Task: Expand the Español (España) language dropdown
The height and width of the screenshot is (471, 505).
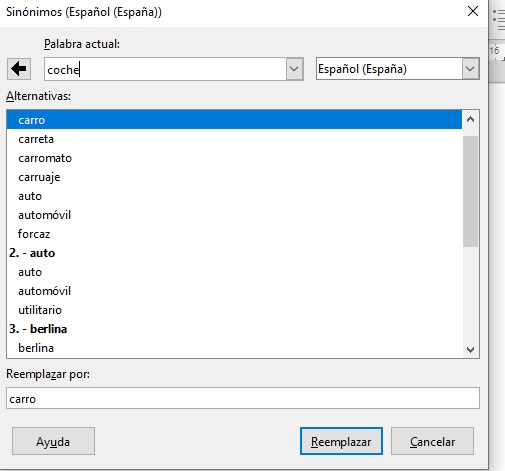Action: coord(470,69)
